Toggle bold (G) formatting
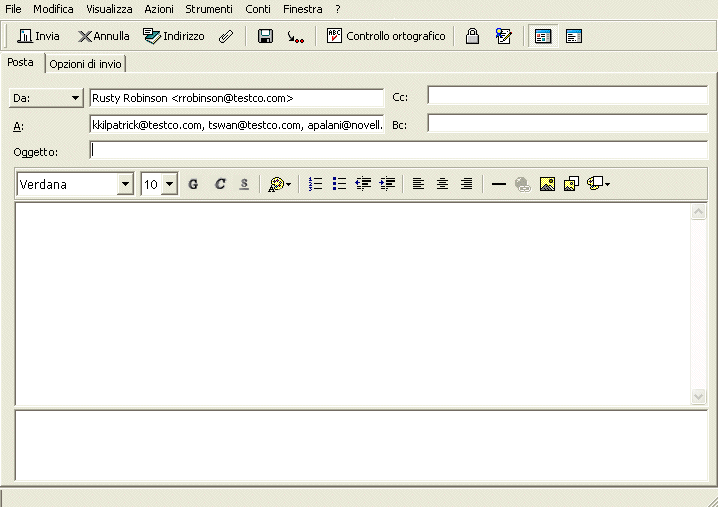The image size is (718, 507). click(193, 184)
